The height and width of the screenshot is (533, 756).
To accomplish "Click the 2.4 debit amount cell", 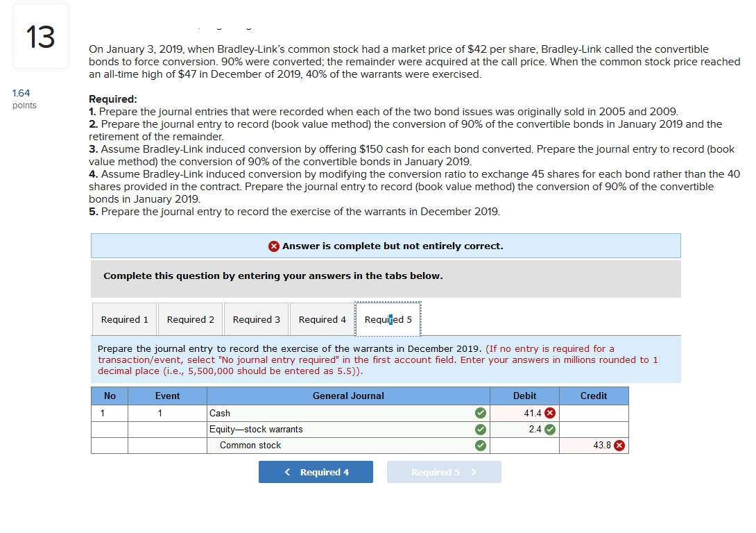I will [x=524, y=430].
